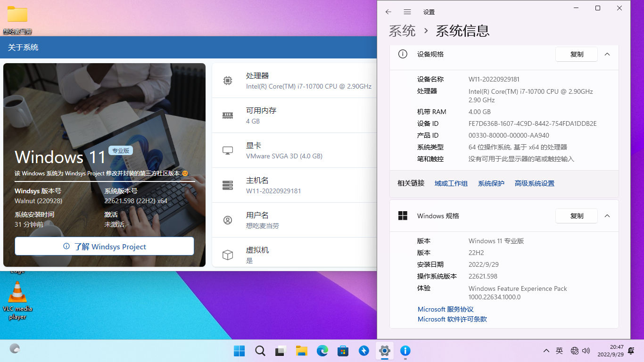Click the taskbar Search icon
Image resolution: width=644 pixels, height=362 pixels.
pos(260,351)
